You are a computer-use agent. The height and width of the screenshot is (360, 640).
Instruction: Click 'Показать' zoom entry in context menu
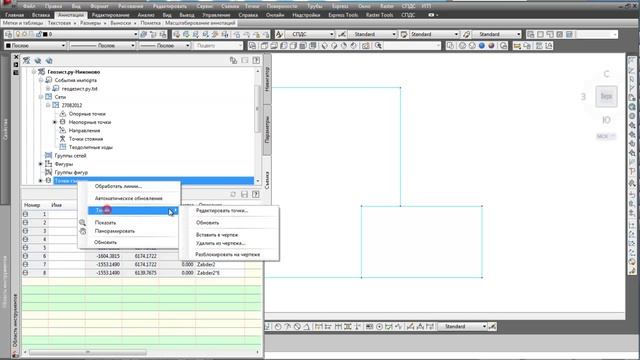point(105,223)
